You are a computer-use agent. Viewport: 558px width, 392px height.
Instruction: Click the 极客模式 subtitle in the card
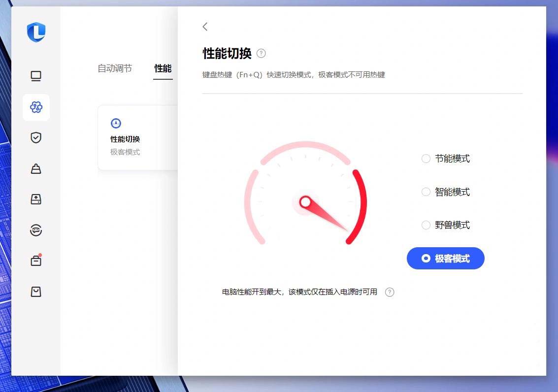(x=125, y=152)
